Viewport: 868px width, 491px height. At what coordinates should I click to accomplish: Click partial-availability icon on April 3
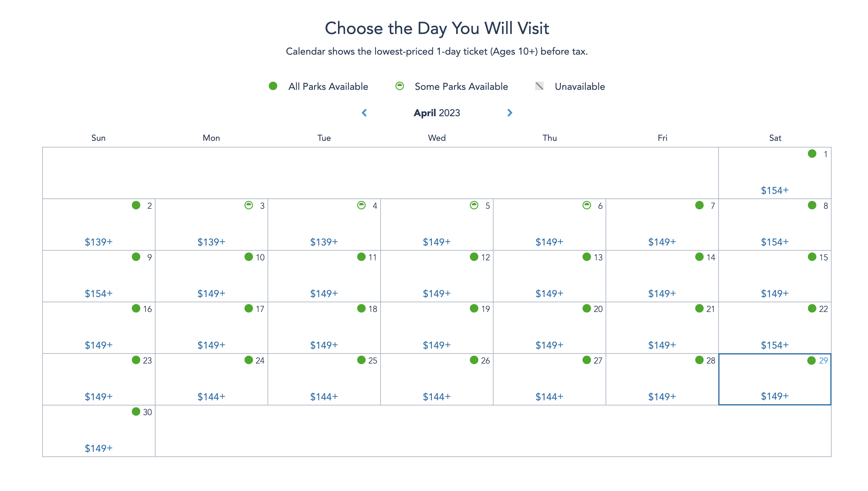(x=249, y=205)
